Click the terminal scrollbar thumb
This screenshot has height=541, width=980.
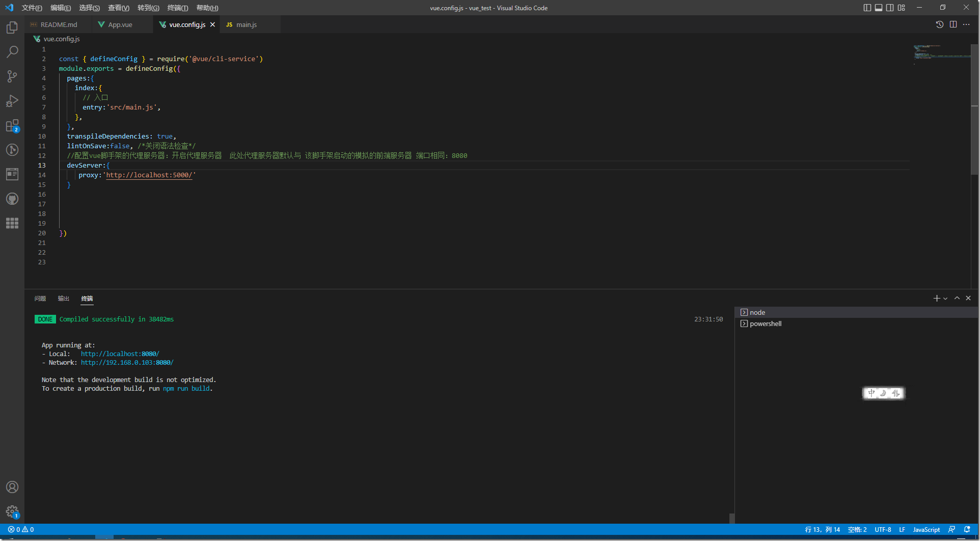point(731,518)
